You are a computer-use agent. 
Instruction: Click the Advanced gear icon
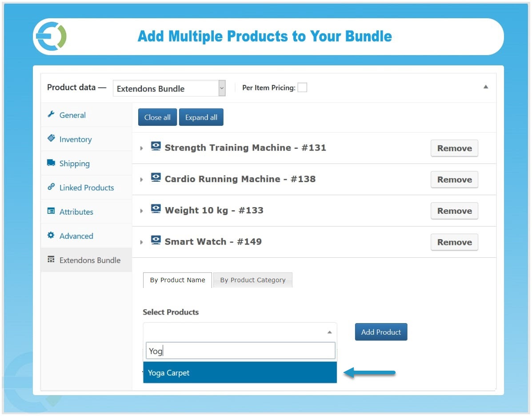pos(51,236)
